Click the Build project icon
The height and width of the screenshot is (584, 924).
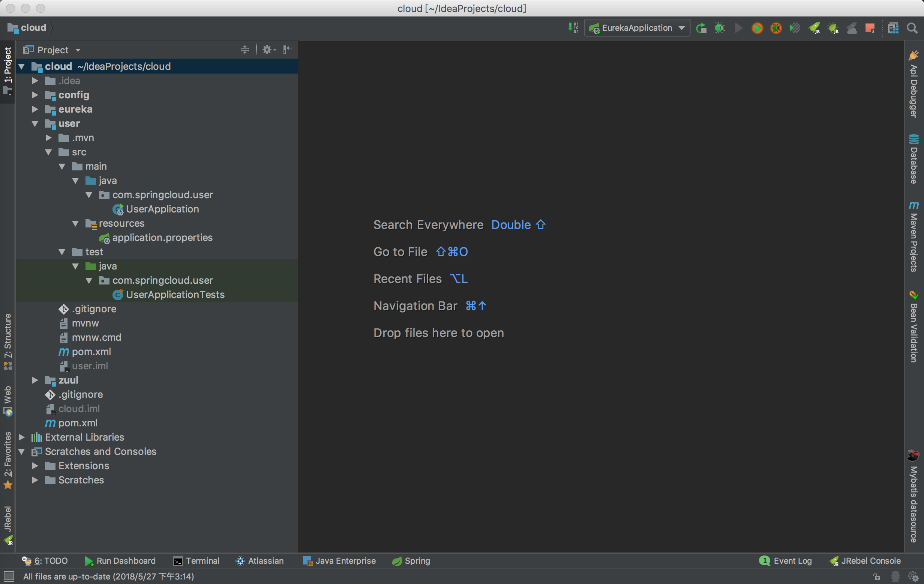573,28
